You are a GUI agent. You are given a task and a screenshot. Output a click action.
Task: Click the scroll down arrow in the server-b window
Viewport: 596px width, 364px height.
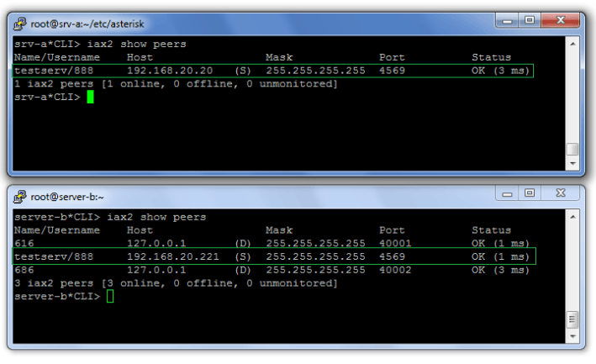point(572,336)
